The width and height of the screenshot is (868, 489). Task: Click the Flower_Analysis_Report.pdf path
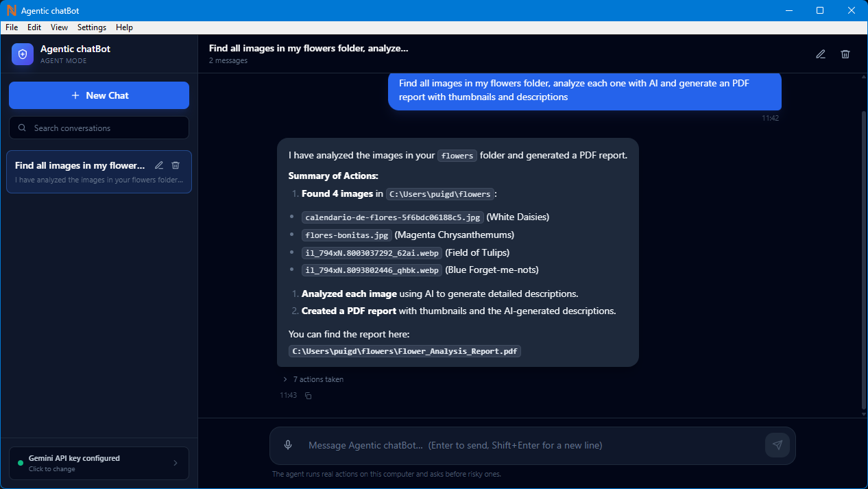pos(405,351)
